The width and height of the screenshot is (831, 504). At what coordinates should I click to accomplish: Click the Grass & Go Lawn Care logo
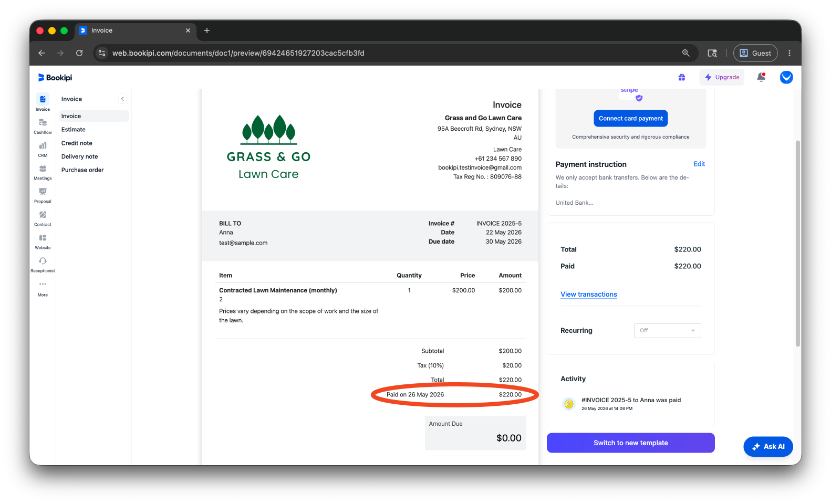(268, 148)
